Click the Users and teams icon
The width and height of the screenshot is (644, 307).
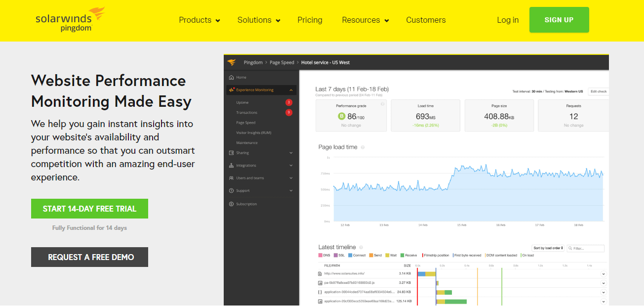[231, 178]
